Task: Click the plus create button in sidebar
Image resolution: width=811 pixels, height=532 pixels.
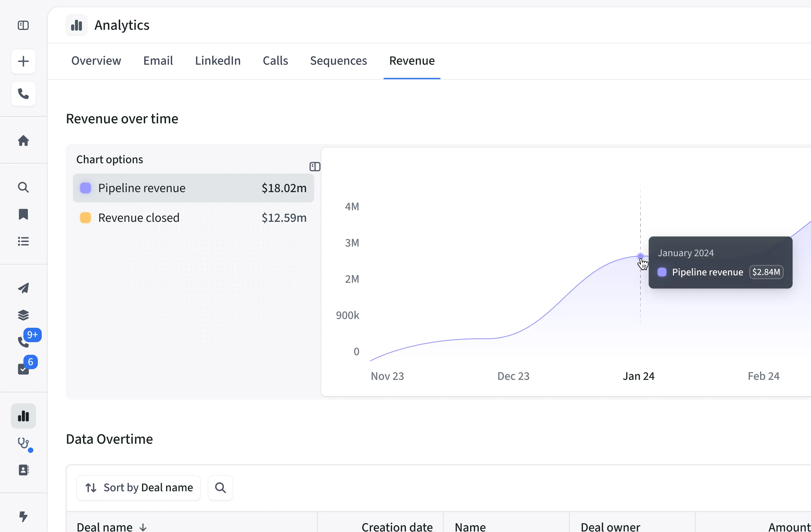Action: (23, 61)
